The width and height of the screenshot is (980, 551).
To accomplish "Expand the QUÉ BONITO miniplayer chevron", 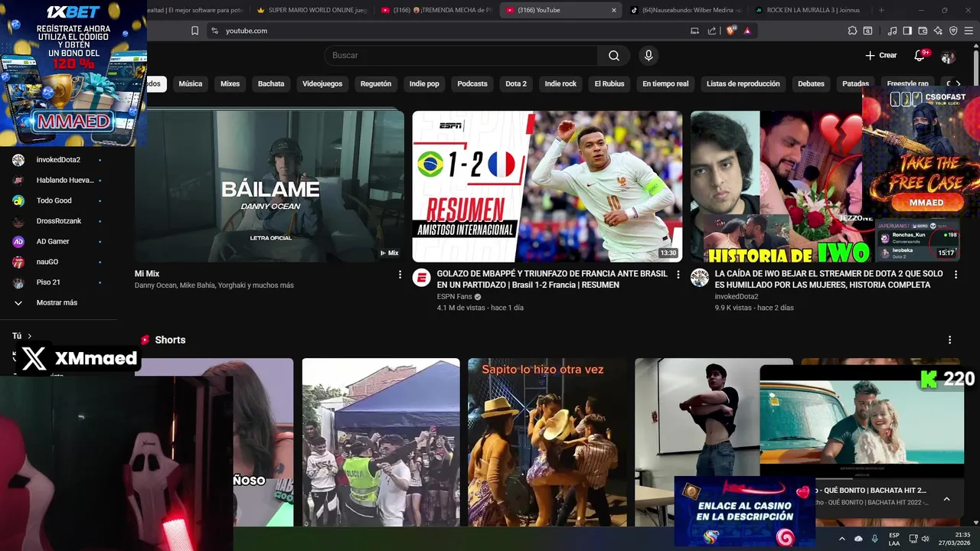I will pos(946,499).
